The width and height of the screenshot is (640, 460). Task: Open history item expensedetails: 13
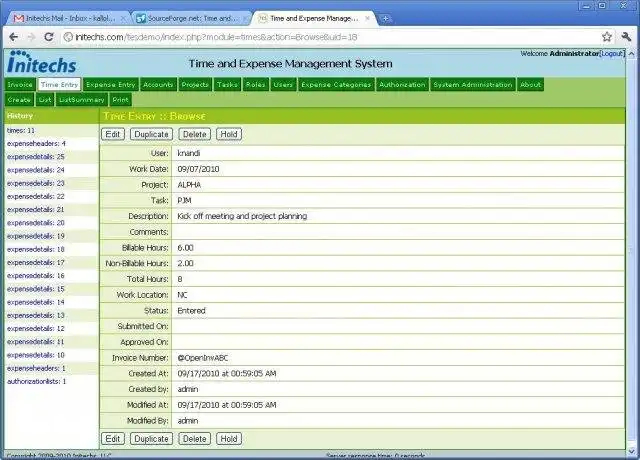pyautogui.click(x=36, y=316)
